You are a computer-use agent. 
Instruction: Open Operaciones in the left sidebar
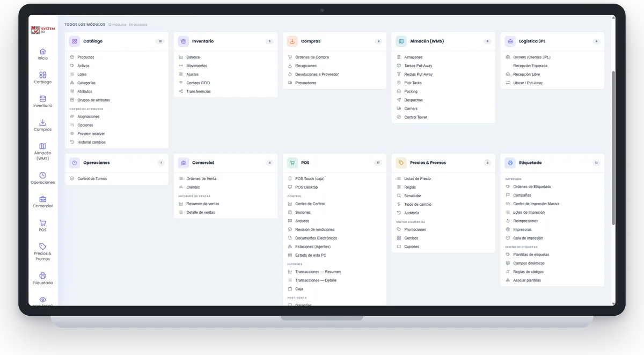pyautogui.click(x=42, y=178)
